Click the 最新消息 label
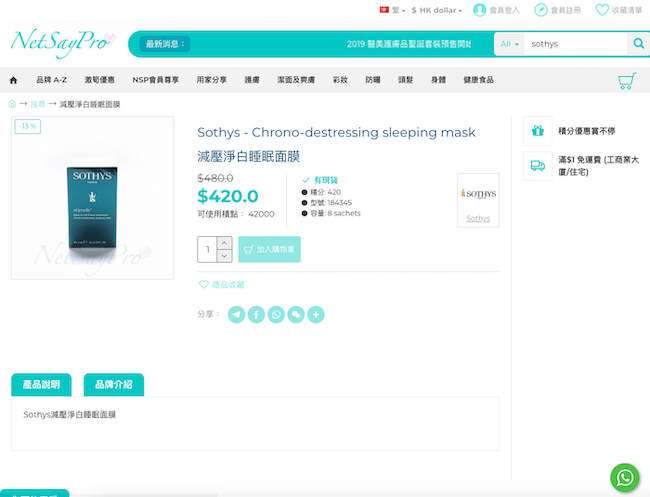 point(165,44)
